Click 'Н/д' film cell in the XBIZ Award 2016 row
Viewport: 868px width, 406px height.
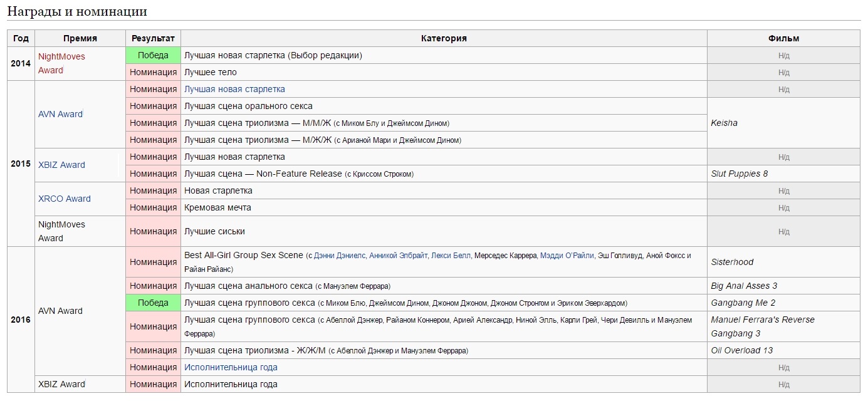tap(783, 384)
